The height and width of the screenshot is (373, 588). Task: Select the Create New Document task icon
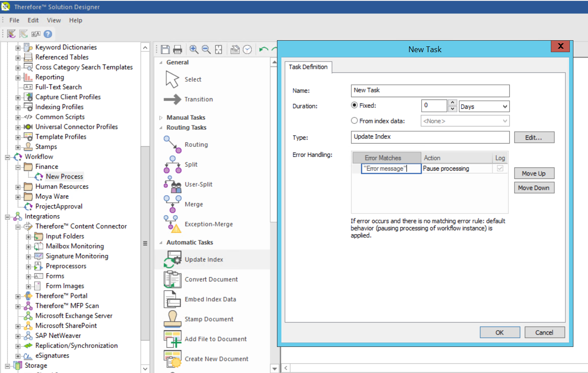(173, 359)
